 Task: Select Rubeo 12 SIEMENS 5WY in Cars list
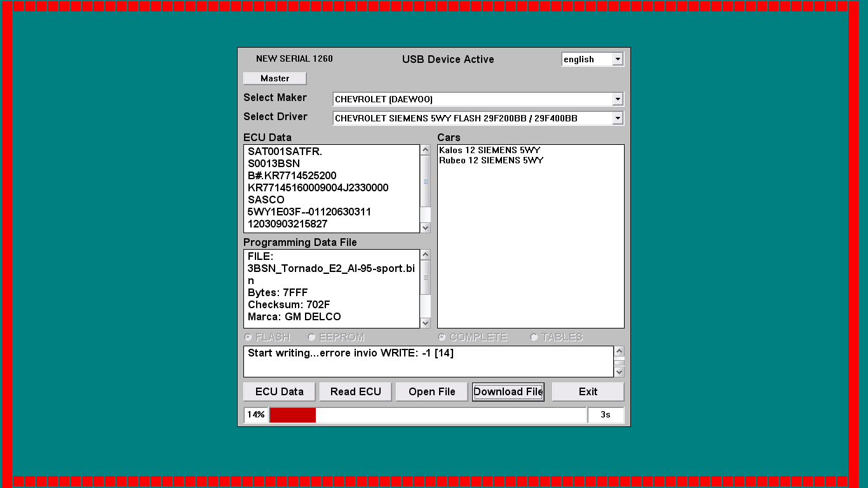(491, 161)
